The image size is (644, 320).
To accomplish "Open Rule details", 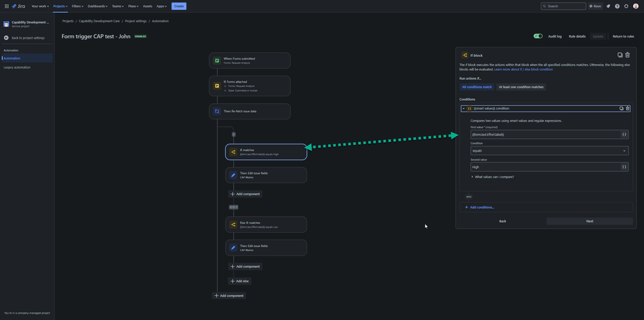I will [x=577, y=36].
